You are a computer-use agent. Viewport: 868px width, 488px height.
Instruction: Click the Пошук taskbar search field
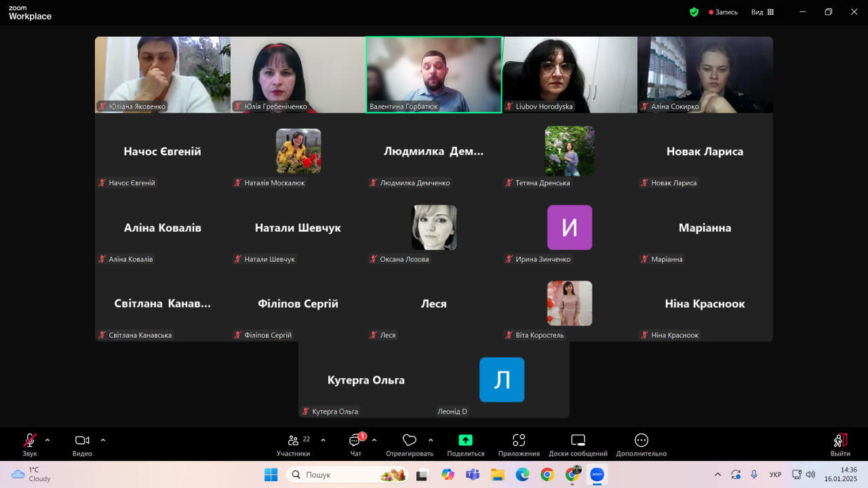coord(347,474)
